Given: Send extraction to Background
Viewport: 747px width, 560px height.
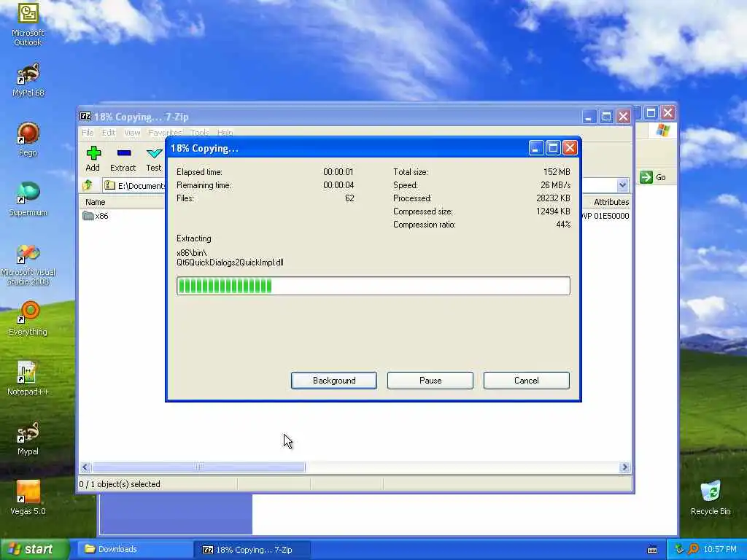Looking at the screenshot, I should [334, 381].
